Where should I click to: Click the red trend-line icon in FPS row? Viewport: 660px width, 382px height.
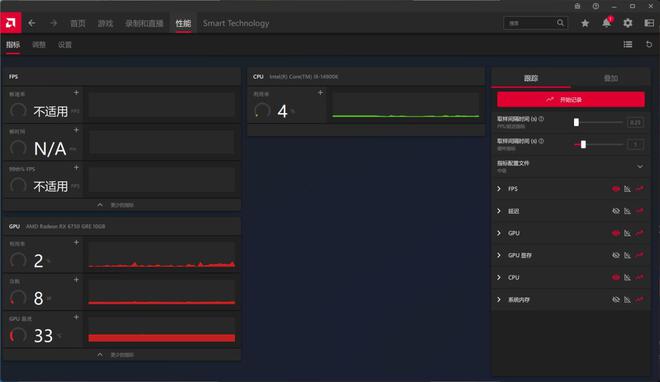640,189
